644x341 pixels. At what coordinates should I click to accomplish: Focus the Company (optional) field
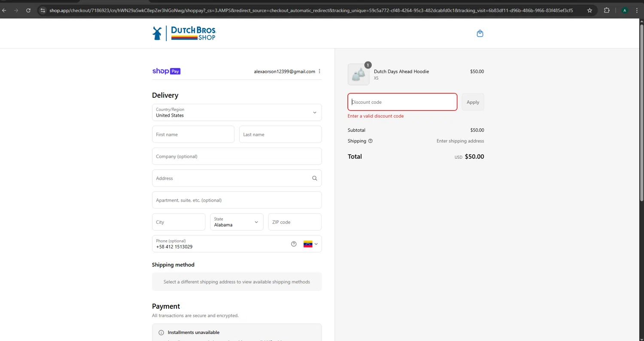click(237, 156)
